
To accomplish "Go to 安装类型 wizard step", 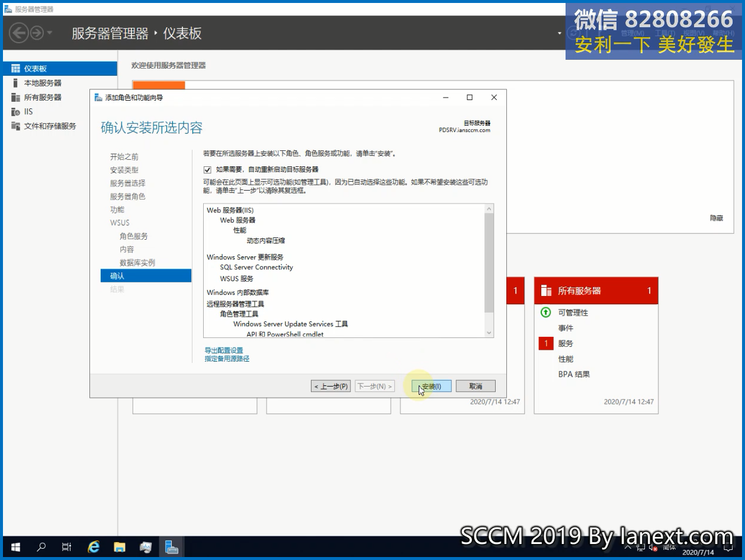I will pos(124,170).
